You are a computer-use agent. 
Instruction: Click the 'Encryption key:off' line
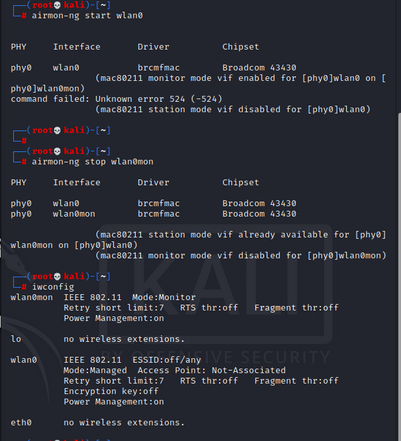click(x=111, y=391)
